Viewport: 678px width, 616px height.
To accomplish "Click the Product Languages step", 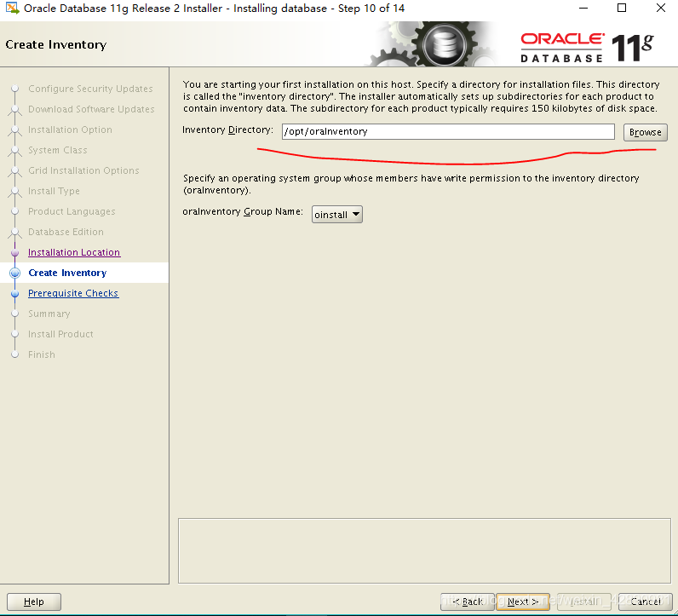I will (72, 211).
